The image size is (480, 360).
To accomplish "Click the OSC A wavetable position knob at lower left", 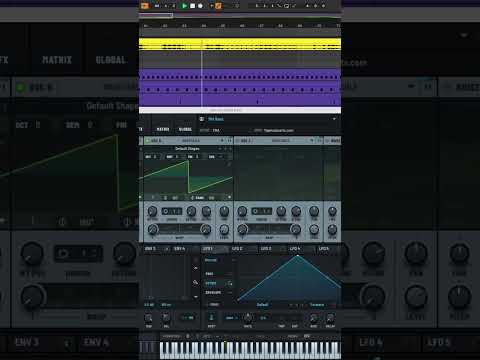I will click(153, 229).
